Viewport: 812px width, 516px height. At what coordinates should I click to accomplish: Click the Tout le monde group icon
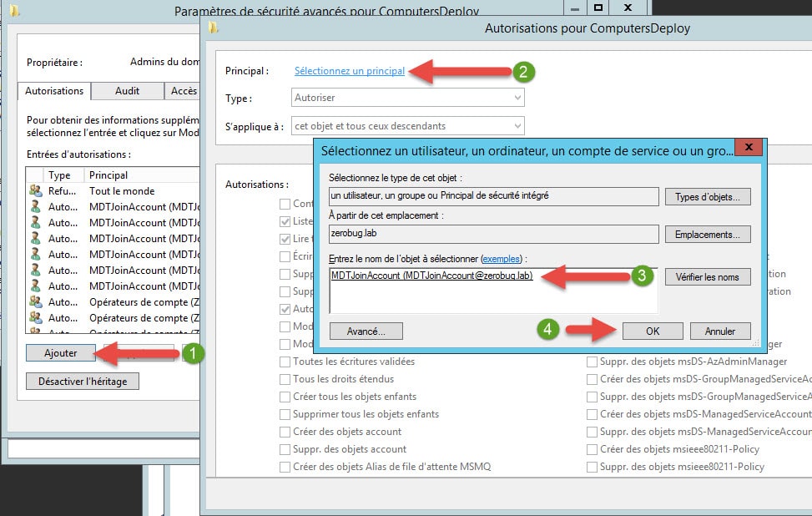coord(35,191)
